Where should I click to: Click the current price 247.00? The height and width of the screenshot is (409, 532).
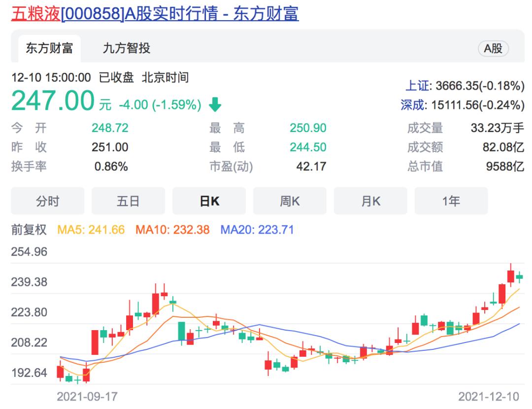pos(53,101)
